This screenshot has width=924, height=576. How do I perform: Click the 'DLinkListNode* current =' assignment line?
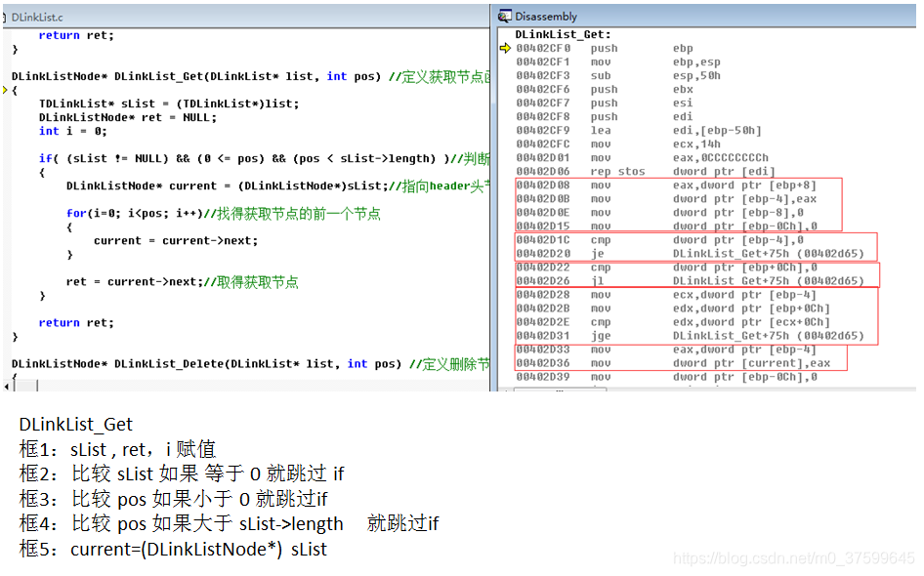point(277,186)
